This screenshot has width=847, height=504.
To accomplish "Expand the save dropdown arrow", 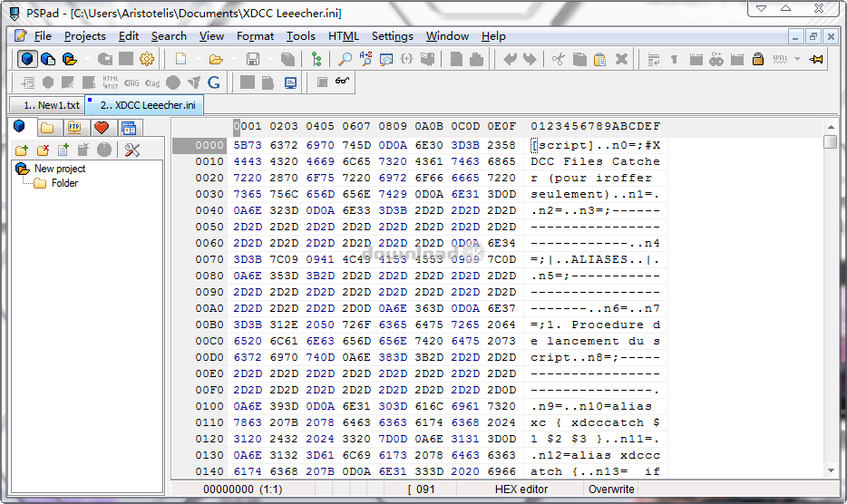I will (x=270, y=59).
